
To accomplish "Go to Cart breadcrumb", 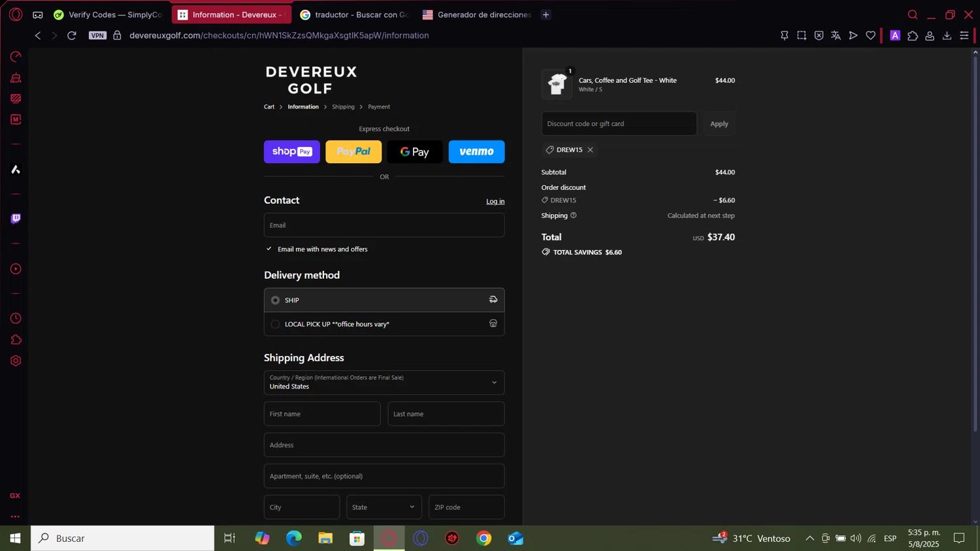I will (x=269, y=106).
